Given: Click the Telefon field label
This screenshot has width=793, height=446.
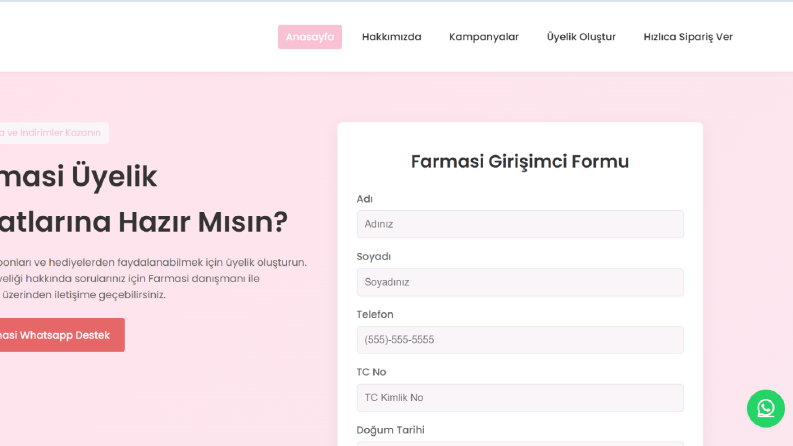Looking at the screenshot, I should (375, 315).
